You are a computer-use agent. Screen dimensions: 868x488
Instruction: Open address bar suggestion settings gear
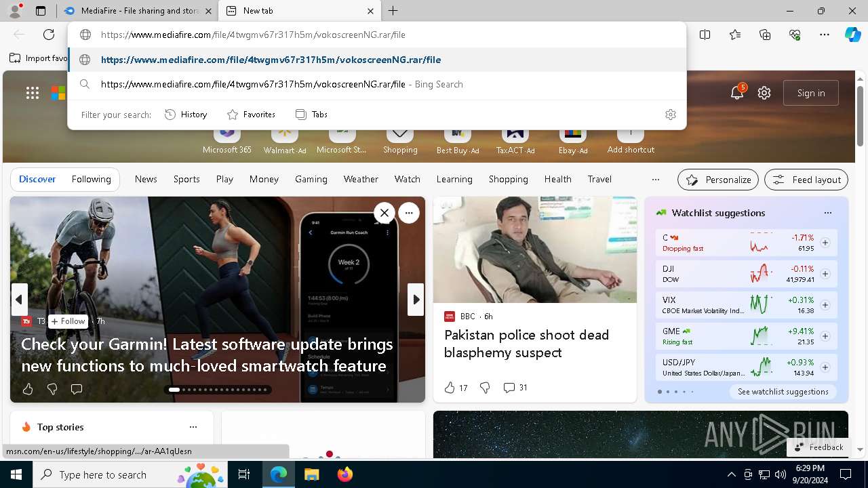[671, 115]
